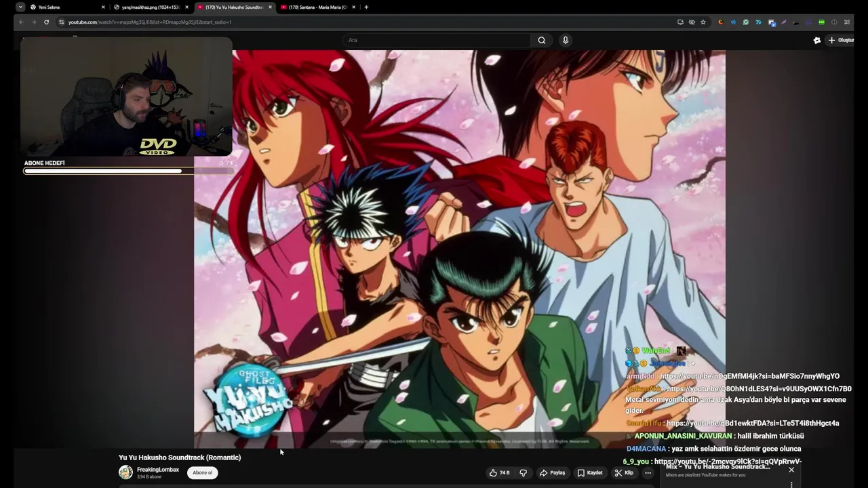
Task: Save the video using Kaydet
Action: pyautogui.click(x=589, y=472)
